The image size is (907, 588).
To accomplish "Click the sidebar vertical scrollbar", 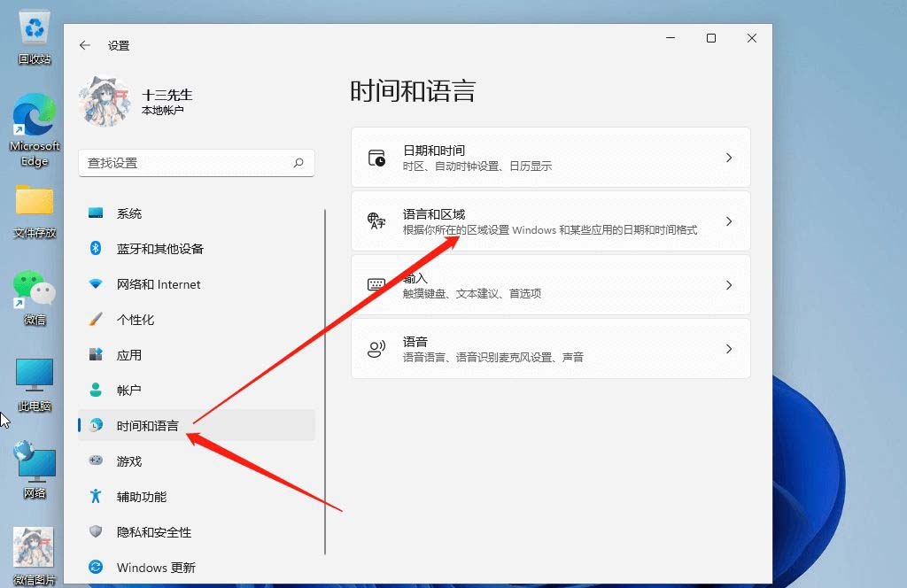I will (x=325, y=382).
